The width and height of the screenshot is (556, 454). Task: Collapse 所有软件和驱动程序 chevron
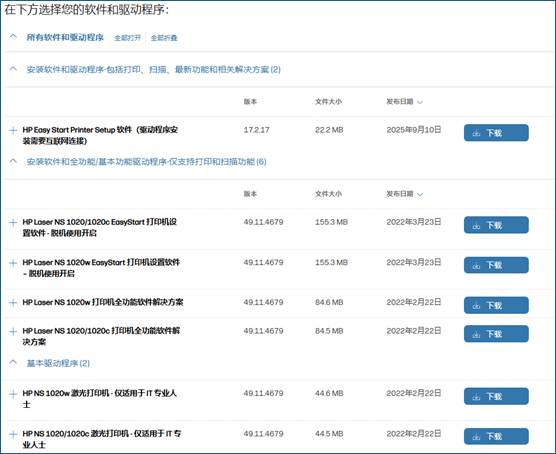coord(13,36)
